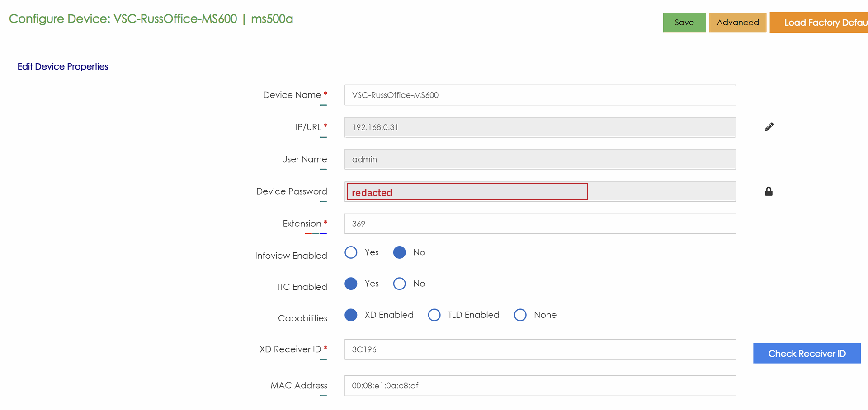The width and height of the screenshot is (868, 410).
Task: Choose XD Enabled capability
Action: [351, 315]
